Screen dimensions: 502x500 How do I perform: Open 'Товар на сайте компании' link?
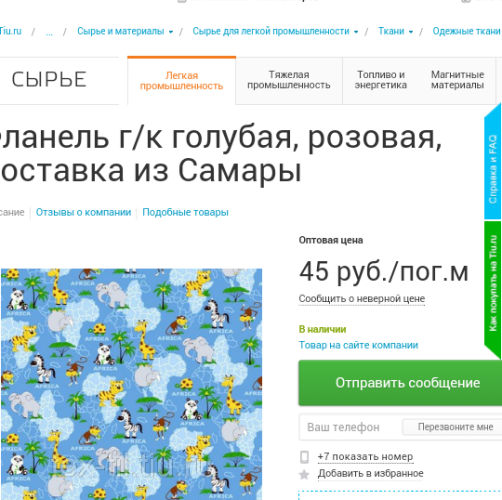(358, 345)
